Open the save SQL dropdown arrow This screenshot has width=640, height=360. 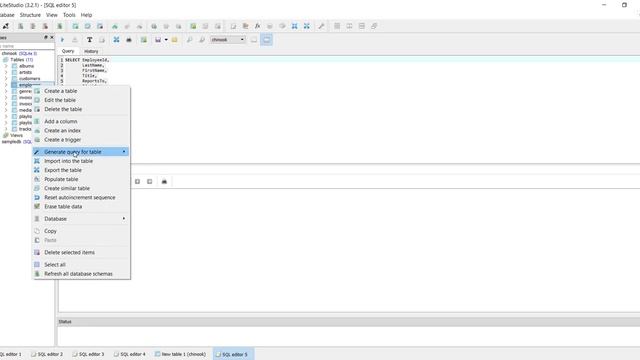pos(166,40)
